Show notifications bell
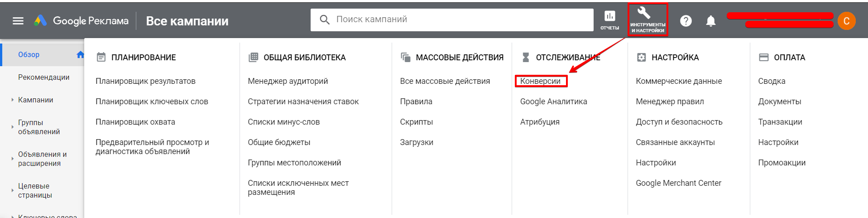Viewport: 868px width, 218px height. click(x=710, y=21)
